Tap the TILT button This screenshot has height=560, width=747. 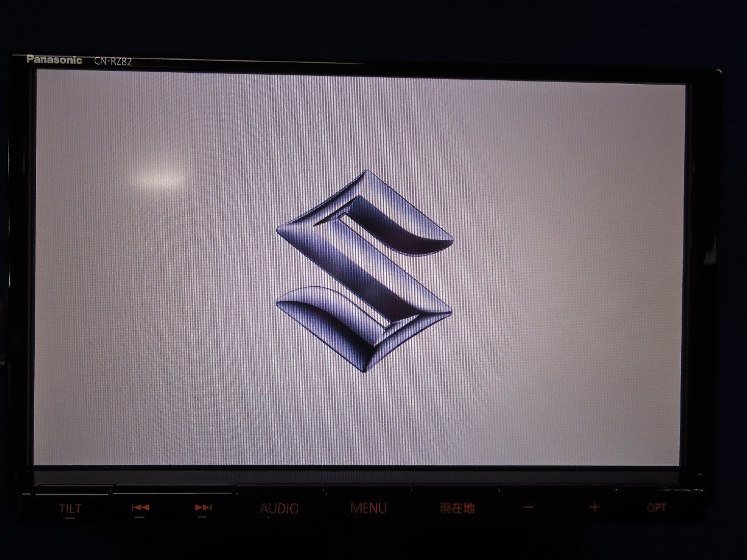coord(70,508)
